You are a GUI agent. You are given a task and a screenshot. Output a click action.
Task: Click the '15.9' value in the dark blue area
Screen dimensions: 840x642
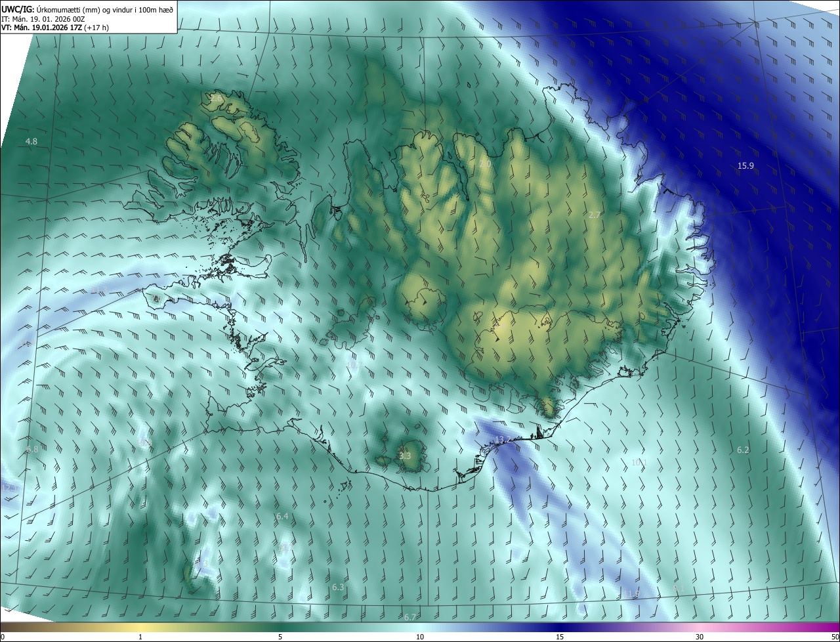coord(745,166)
